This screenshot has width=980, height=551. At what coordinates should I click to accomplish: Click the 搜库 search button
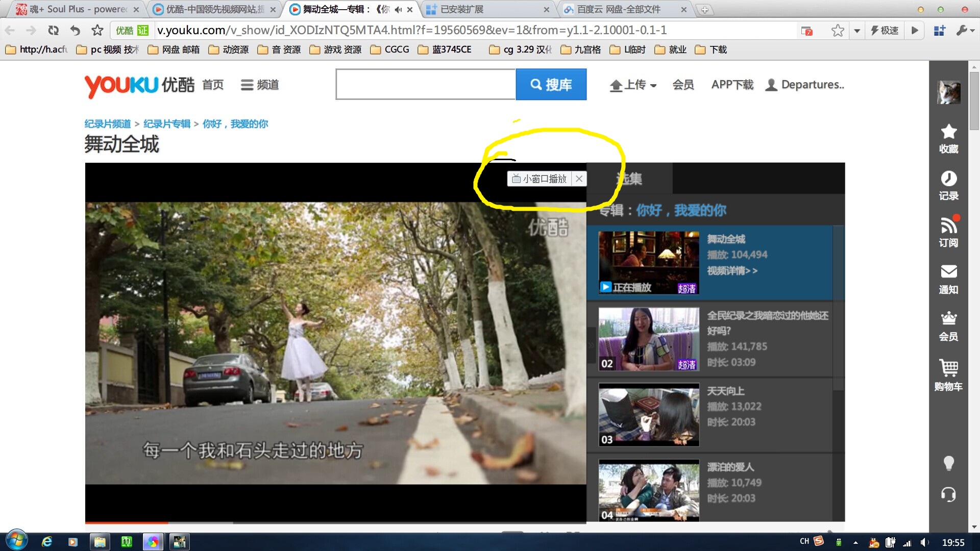pos(551,85)
